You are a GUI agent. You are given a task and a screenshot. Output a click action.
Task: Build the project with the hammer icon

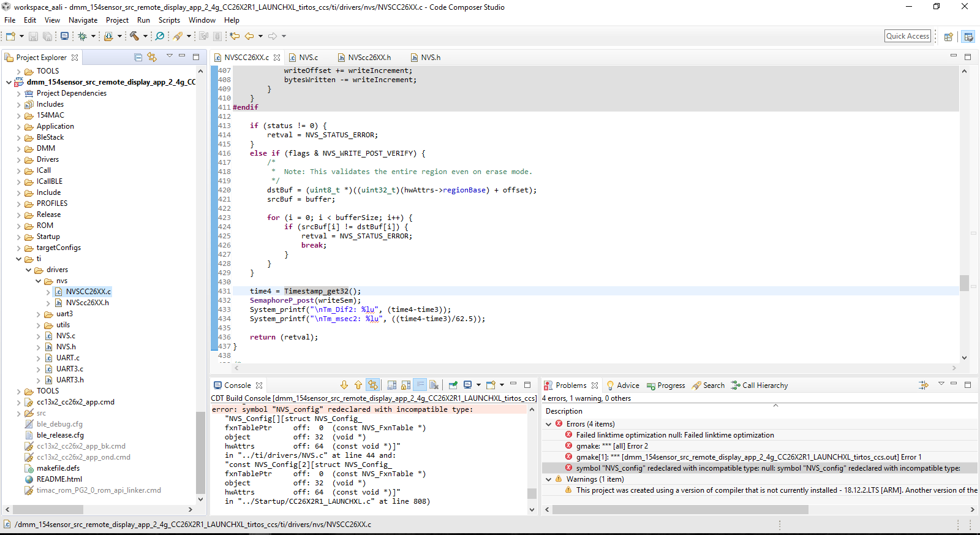134,36
